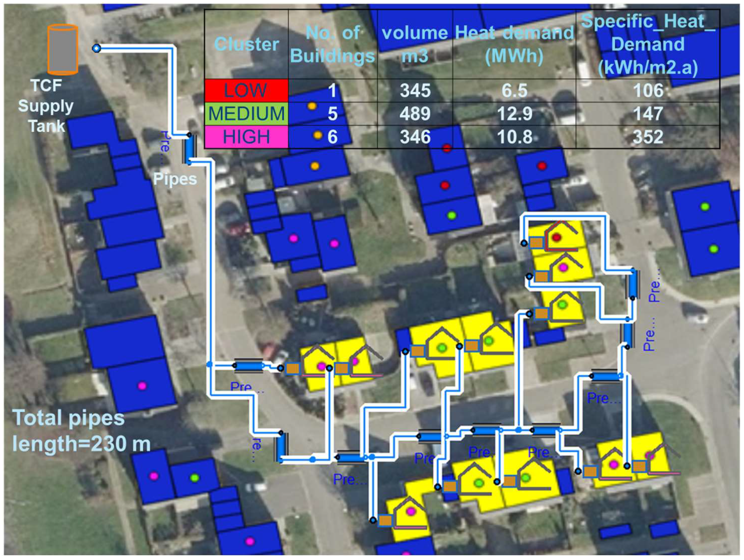Click heat demand value 10.8
The width and height of the screenshot is (744, 560).
tap(515, 137)
